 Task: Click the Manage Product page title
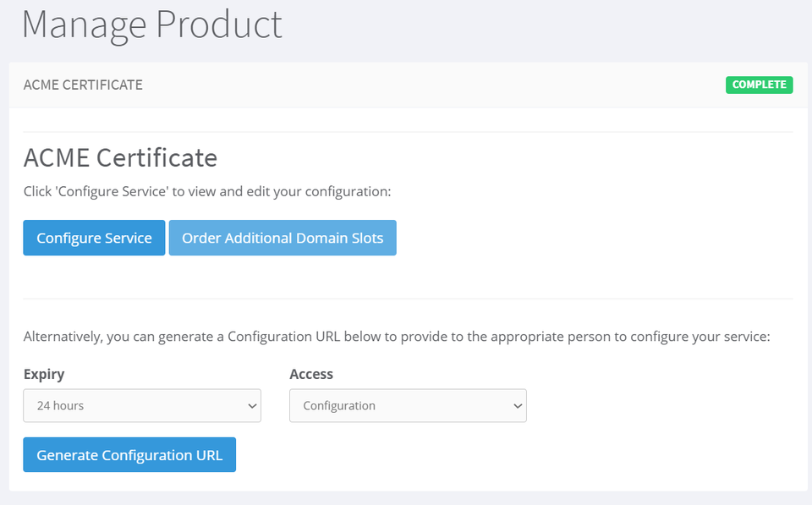pos(152,25)
